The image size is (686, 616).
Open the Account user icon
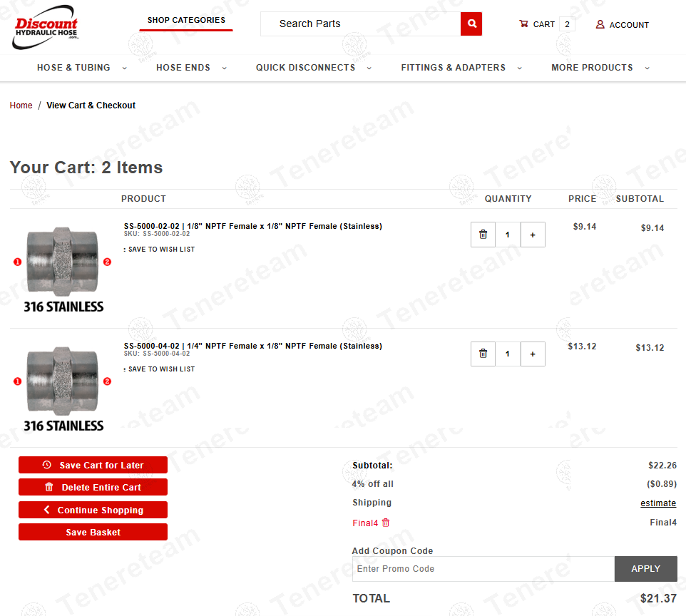[600, 24]
